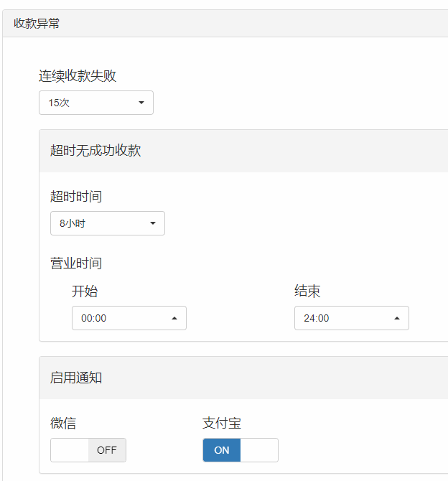
Task: Open the 开始 time selector showing 00:00
Action: tap(129, 318)
